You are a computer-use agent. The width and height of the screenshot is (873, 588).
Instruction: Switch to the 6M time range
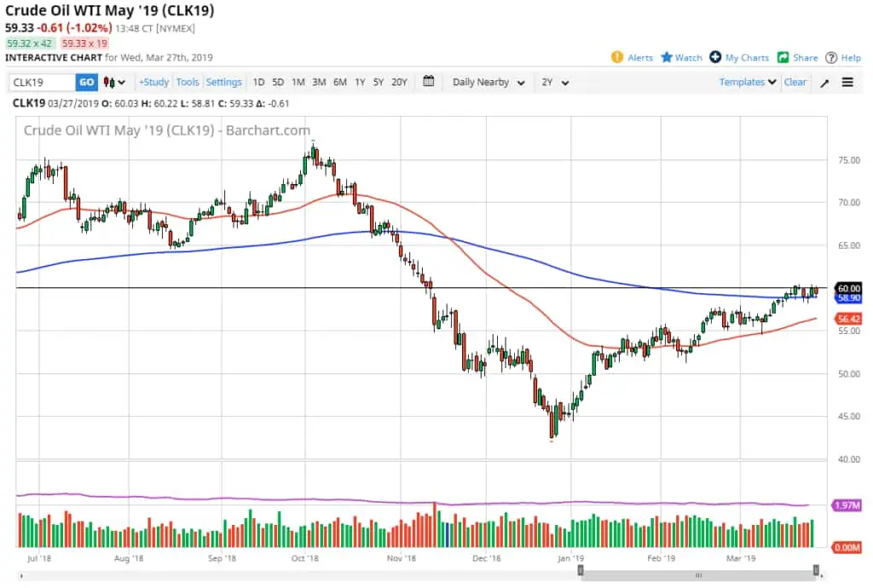(339, 83)
